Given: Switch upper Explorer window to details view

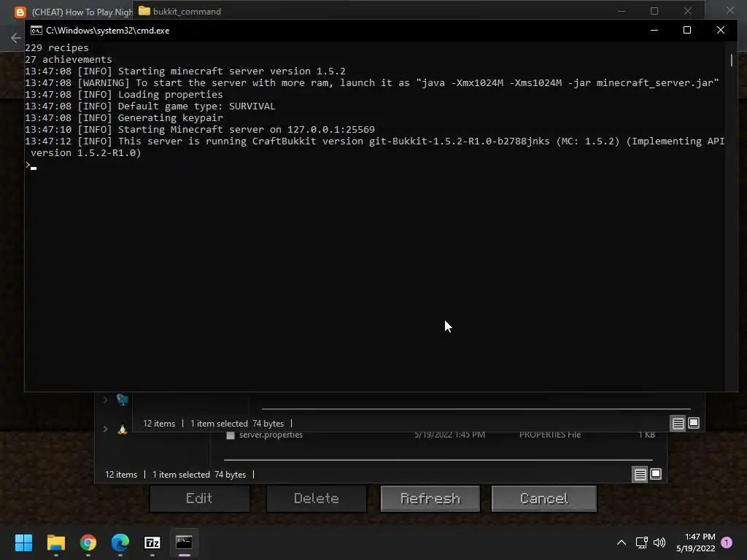Looking at the screenshot, I should [x=678, y=423].
